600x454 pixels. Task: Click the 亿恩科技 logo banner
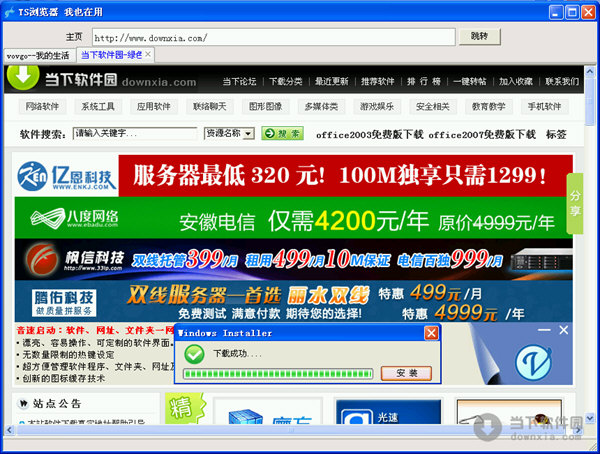tap(67, 176)
